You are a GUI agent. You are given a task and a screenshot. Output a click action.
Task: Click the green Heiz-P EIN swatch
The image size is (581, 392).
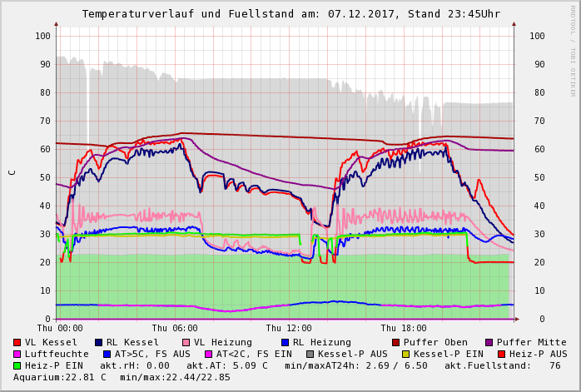(17, 365)
